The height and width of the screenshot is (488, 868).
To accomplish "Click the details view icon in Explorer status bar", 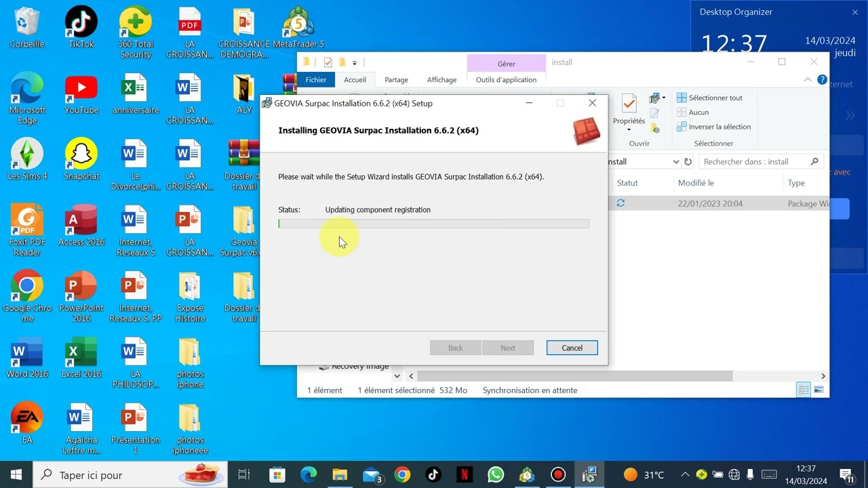I will 804,390.
